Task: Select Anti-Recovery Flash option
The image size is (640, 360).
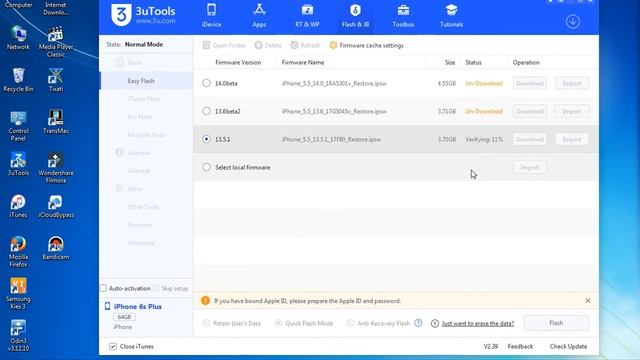Action: (350, 323)
